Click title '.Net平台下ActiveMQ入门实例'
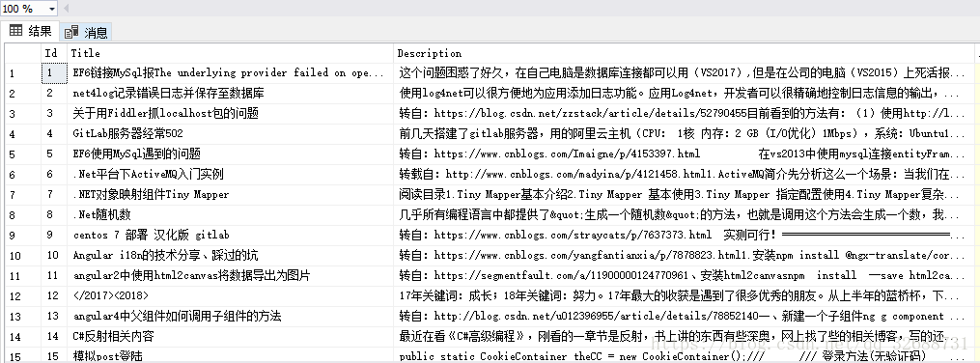The height and width of the screenshot is (363, 980). point(148,174)
